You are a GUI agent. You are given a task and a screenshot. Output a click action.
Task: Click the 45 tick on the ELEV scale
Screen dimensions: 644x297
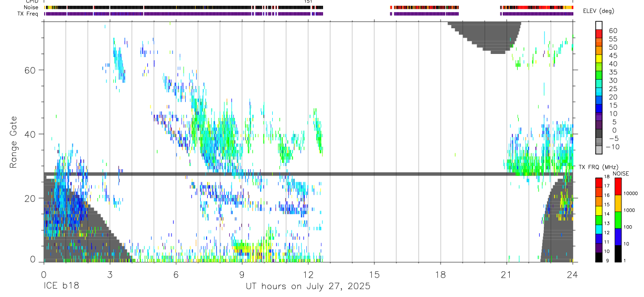[613, 56]
